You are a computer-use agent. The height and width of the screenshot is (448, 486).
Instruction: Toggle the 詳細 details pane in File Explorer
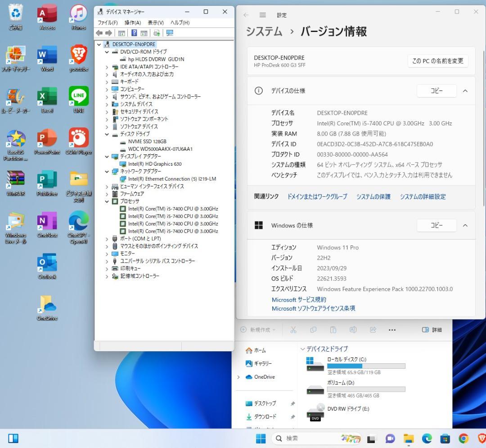[431, 330]
